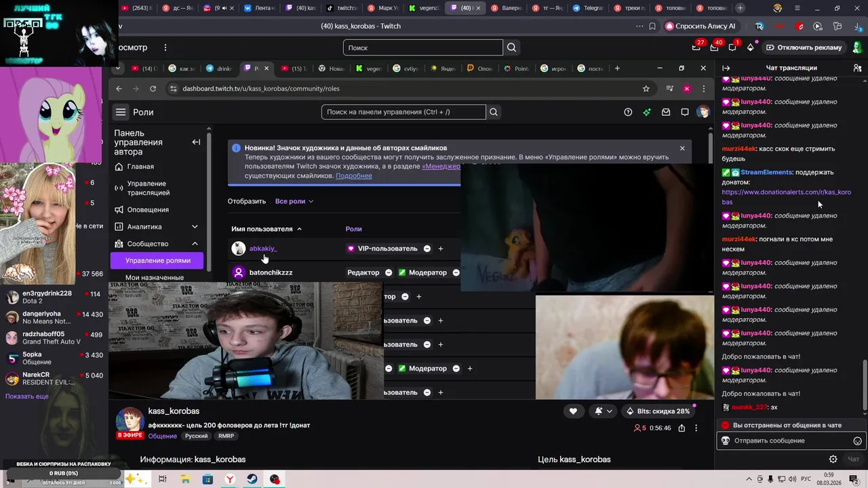Screen dimensions: 868x488
Task: Open the green sparkle icon in dashboard header
Action: [x=647, y=113]
